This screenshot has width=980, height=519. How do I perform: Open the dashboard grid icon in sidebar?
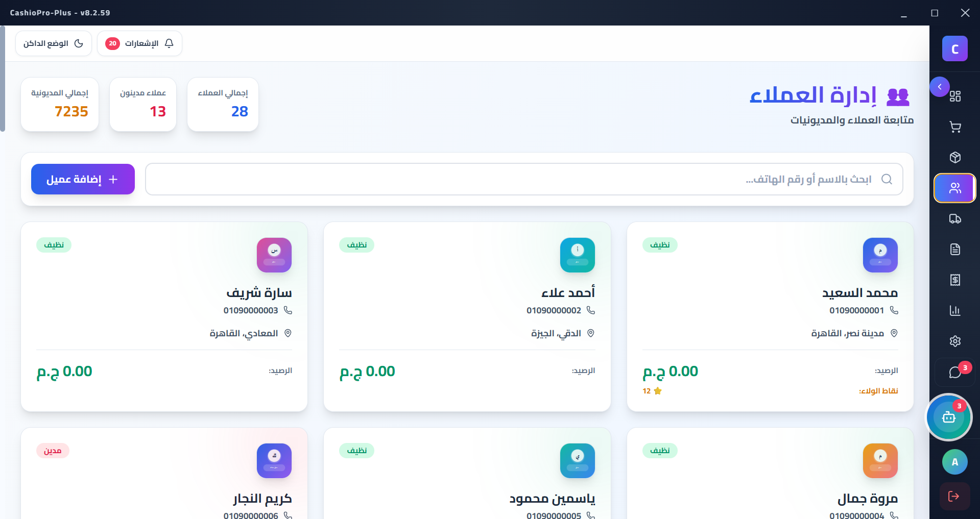coord(955,96)
